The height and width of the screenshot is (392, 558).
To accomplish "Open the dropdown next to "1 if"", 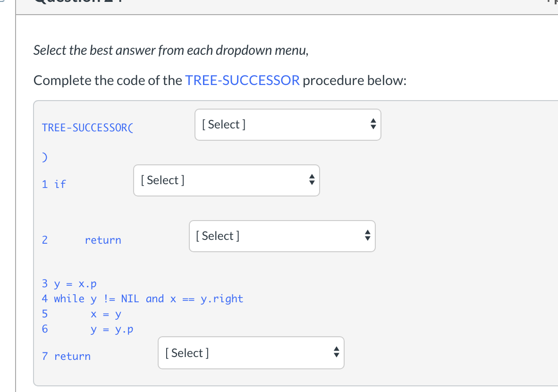I will (x=226, y=180).
